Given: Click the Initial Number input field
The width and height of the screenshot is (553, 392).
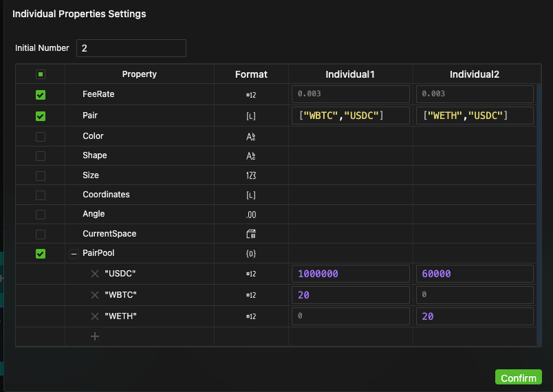Looking at the screenshot, I should click(x=131, y=48).
